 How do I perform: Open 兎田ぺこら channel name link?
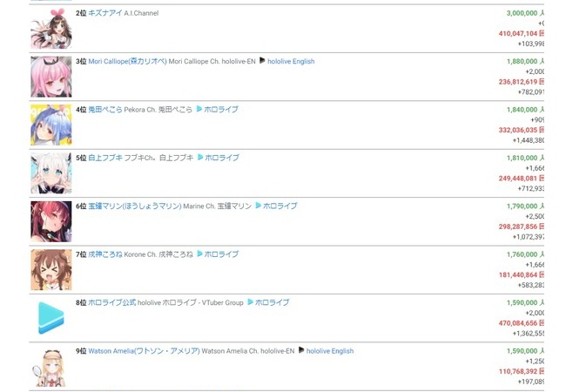pyautogui.click(x=105, y=110)
